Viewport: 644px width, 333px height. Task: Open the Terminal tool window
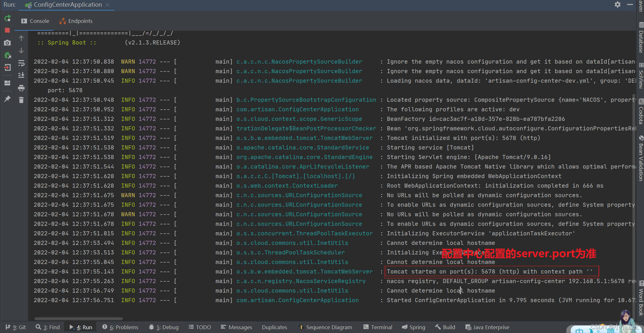point(378,327)
